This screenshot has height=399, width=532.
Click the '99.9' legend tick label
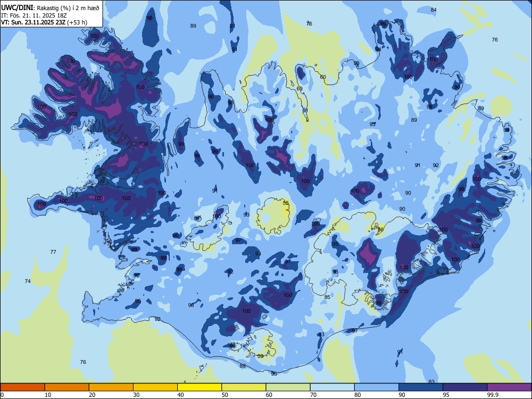493,395
